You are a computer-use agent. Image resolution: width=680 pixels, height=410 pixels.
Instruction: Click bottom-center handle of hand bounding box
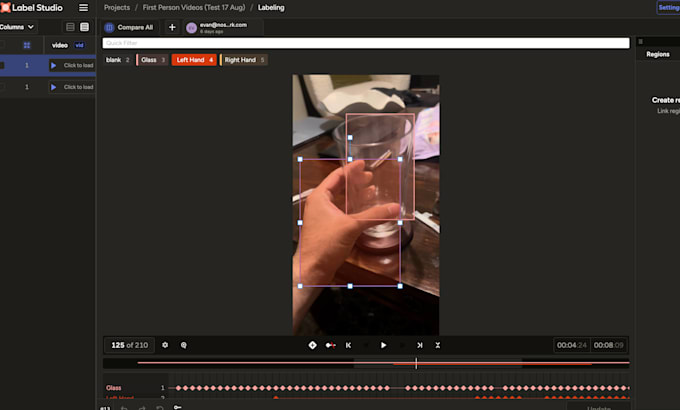pos(350,286)
